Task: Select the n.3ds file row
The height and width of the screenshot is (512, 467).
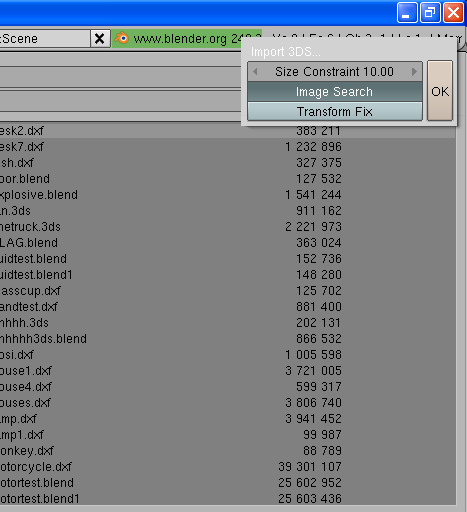Action: (x=228, y=211)
